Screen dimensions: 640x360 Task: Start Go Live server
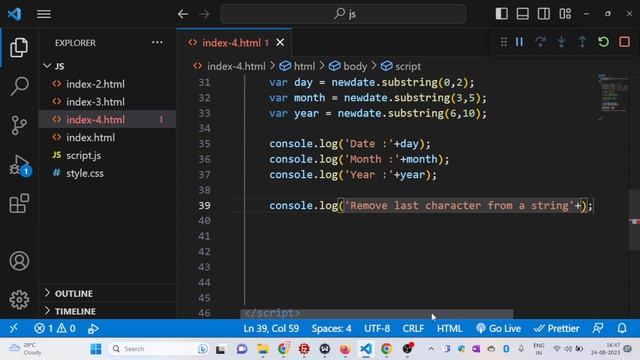click(498, 328)
